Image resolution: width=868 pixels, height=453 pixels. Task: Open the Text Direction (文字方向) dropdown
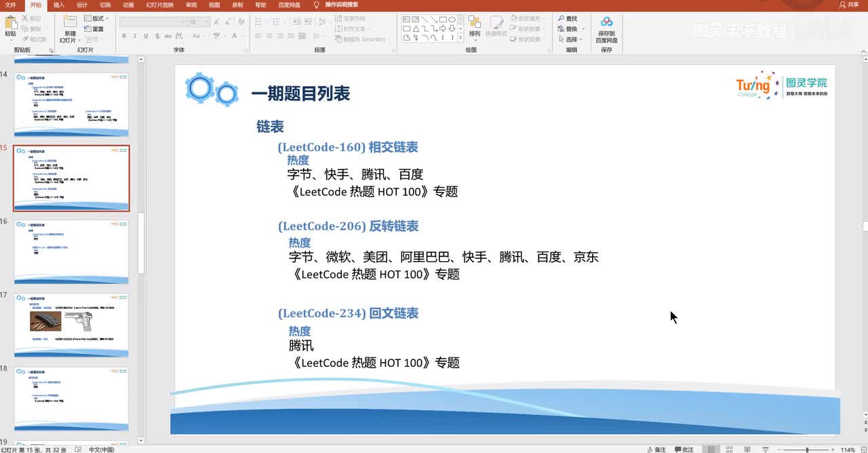click(351, 19)
